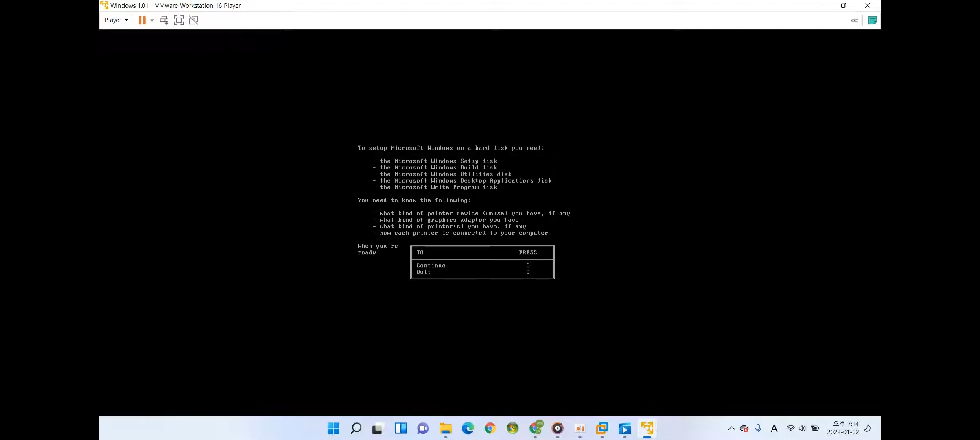Viewport: 980px width, 440px height.
Task: Pause the virtual machine
Action: pyautogui.click(x=142, y=20)
